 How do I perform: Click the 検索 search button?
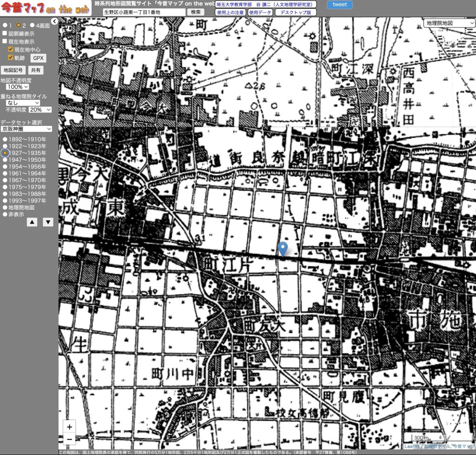coord(196,12)
